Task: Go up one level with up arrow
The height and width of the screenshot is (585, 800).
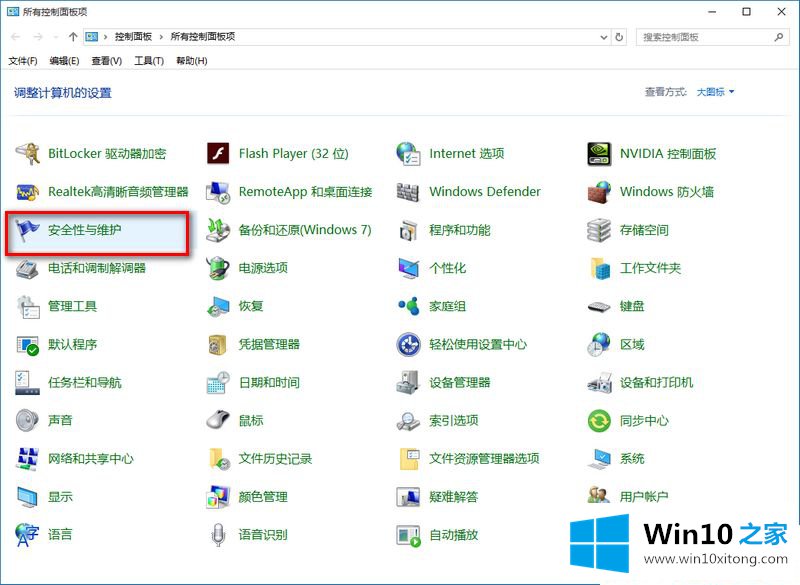Action: tap(73, 37)
